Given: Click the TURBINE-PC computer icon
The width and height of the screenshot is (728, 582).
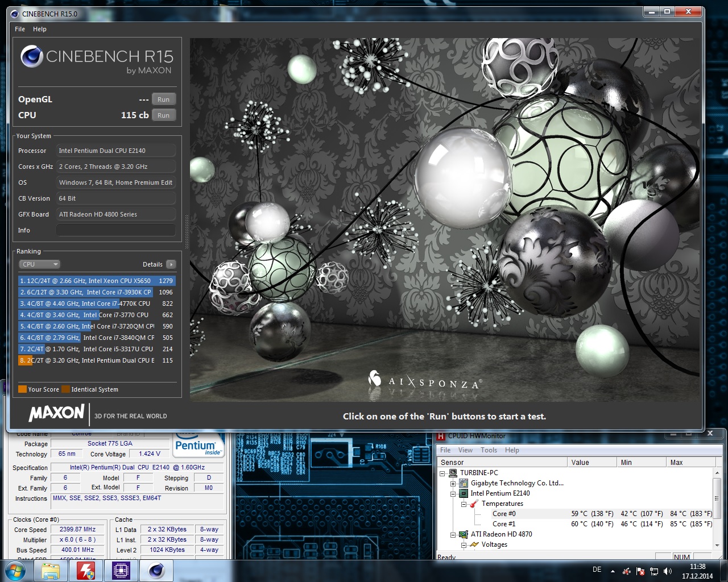Looking at the screenshot, I should [x=453, y=473].
